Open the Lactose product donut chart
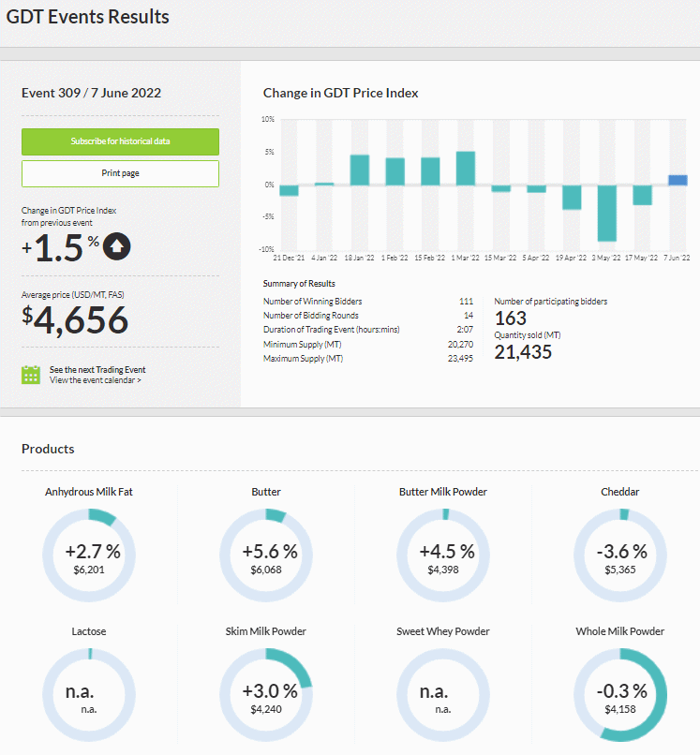The image size is (700, 755). 89,695
